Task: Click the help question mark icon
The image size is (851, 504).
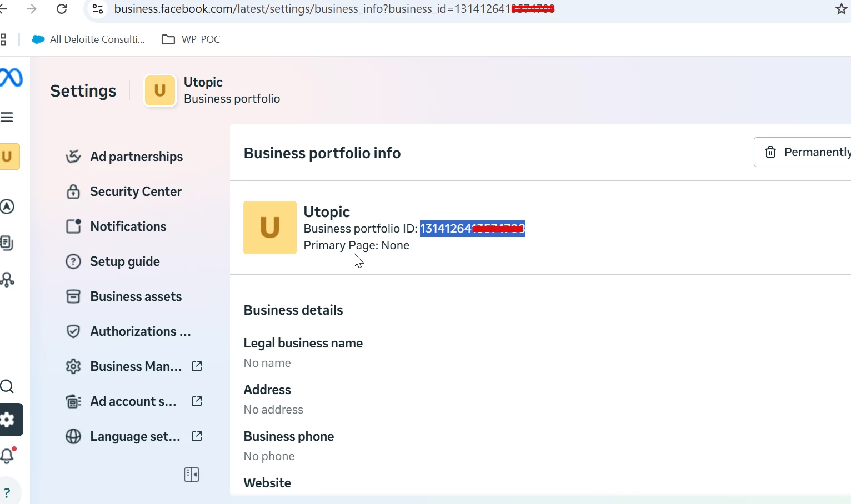Action: 8,493
